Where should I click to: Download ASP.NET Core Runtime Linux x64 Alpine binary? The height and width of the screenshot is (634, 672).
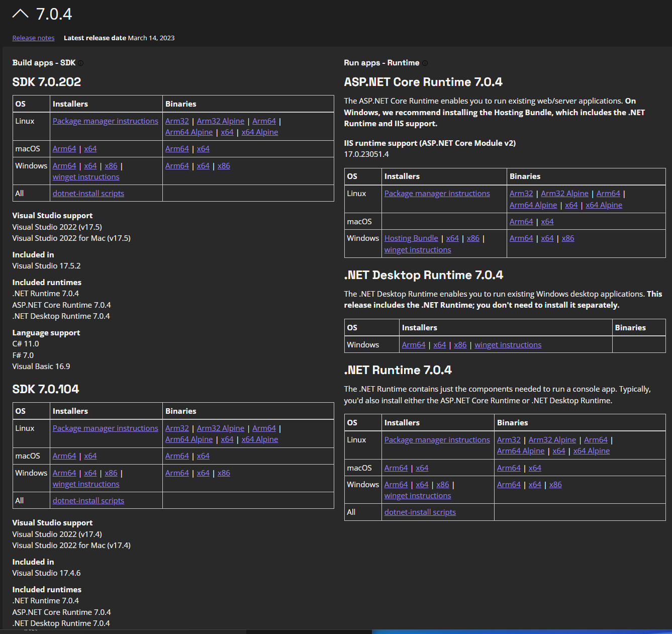coord(604,205)
